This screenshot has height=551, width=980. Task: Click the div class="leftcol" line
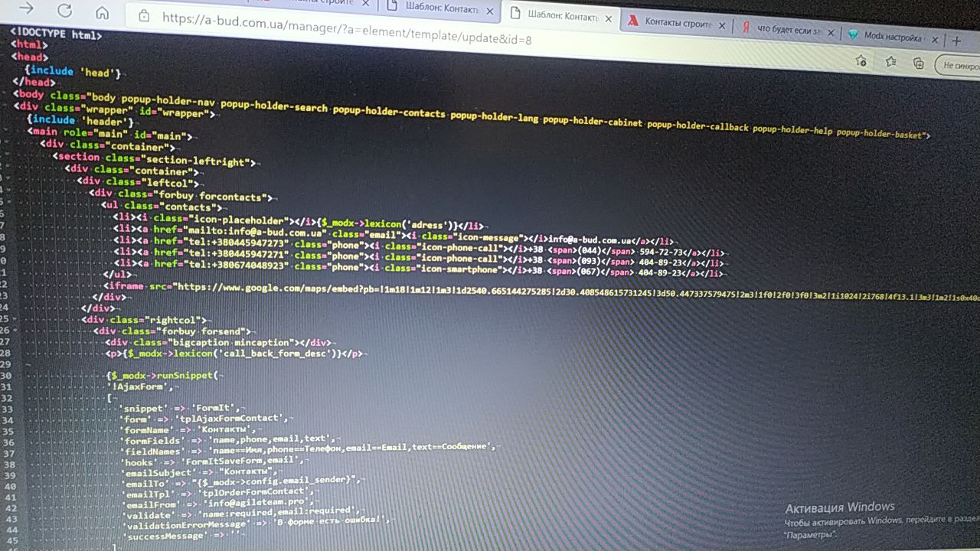(x=137, y=182)
